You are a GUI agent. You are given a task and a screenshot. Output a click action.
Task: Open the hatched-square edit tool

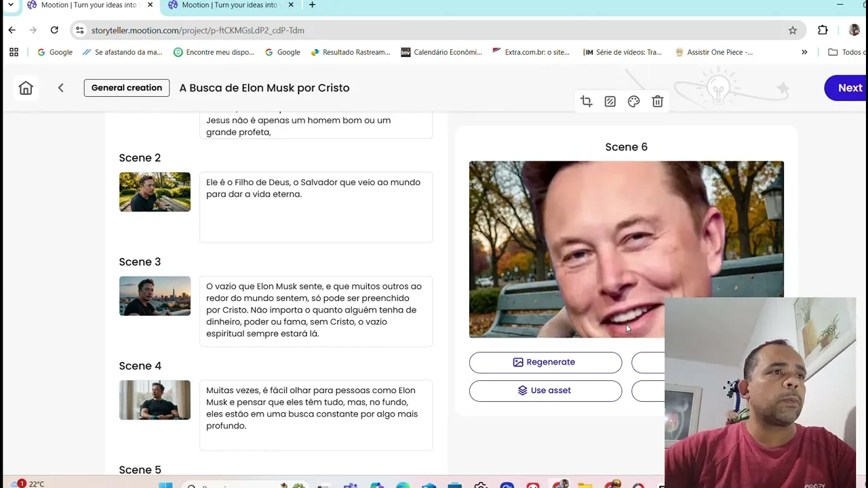610,102
